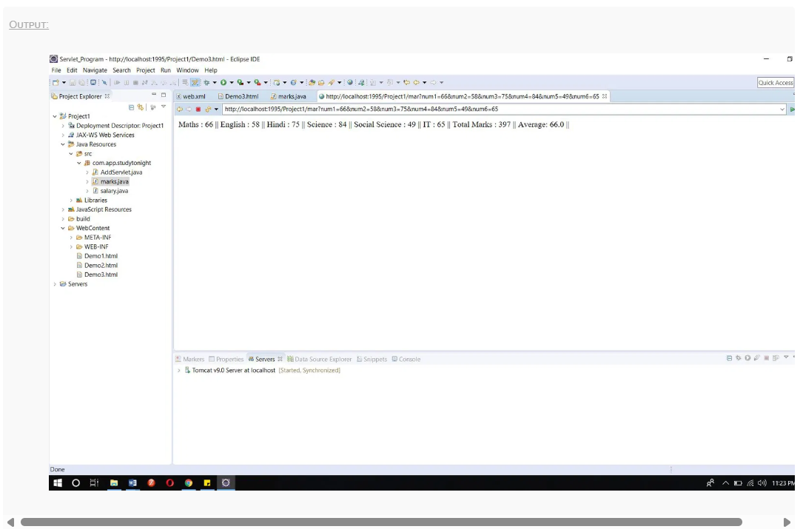The width and height of the screenshot is (803, 532).
Task: Toggle Link with Editor in Project Explorer
Action: tap(141, 107)
